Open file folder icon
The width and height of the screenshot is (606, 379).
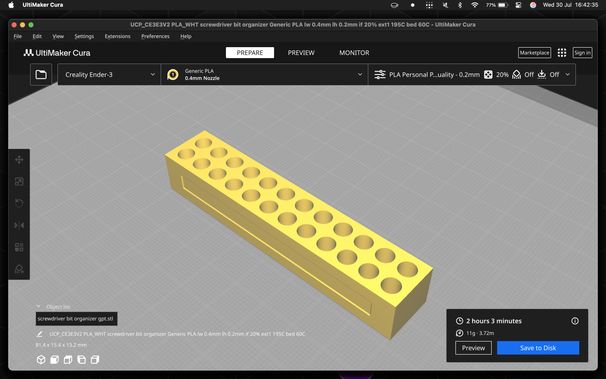coord(41,74)
